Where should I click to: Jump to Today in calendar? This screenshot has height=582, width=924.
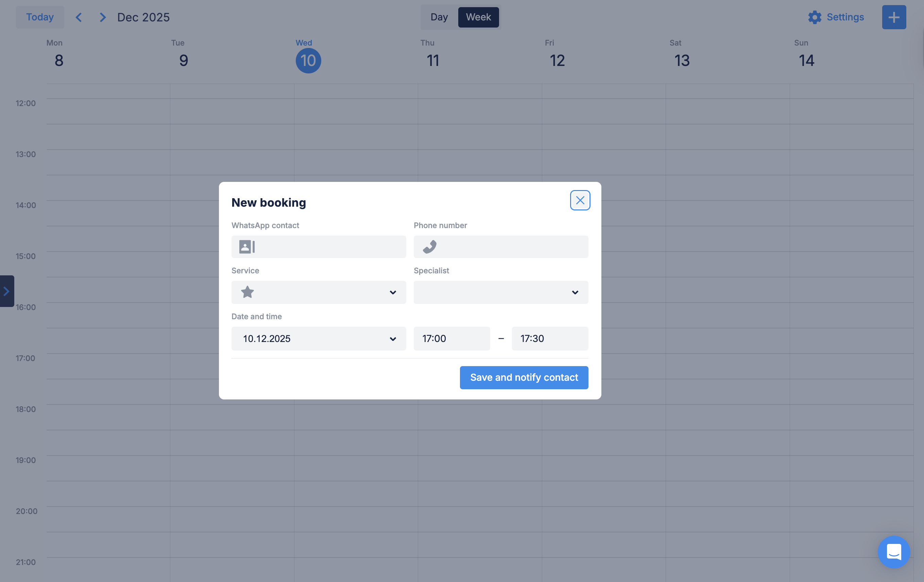[40, 17]
